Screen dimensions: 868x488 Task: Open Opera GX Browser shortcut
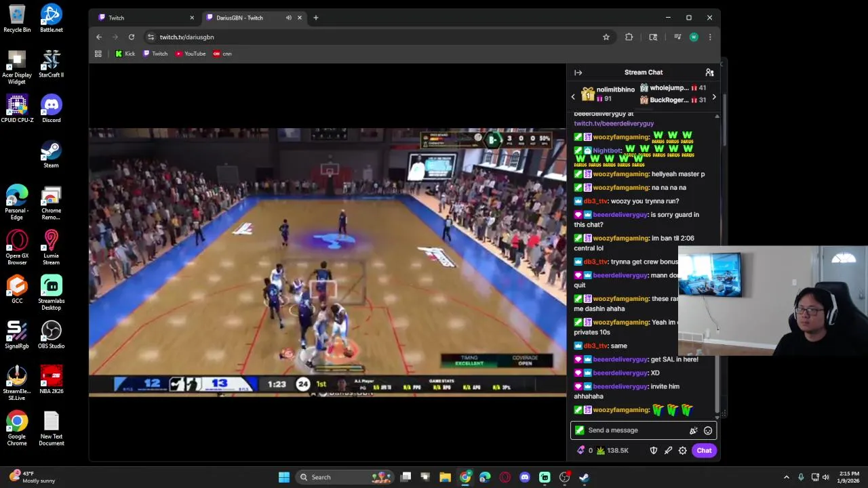17,247
